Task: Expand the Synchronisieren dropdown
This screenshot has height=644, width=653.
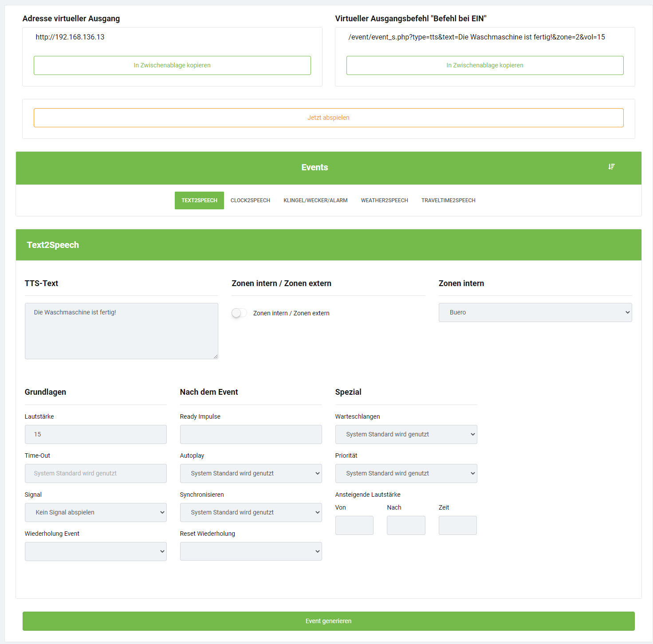Action: click(251, 512)
